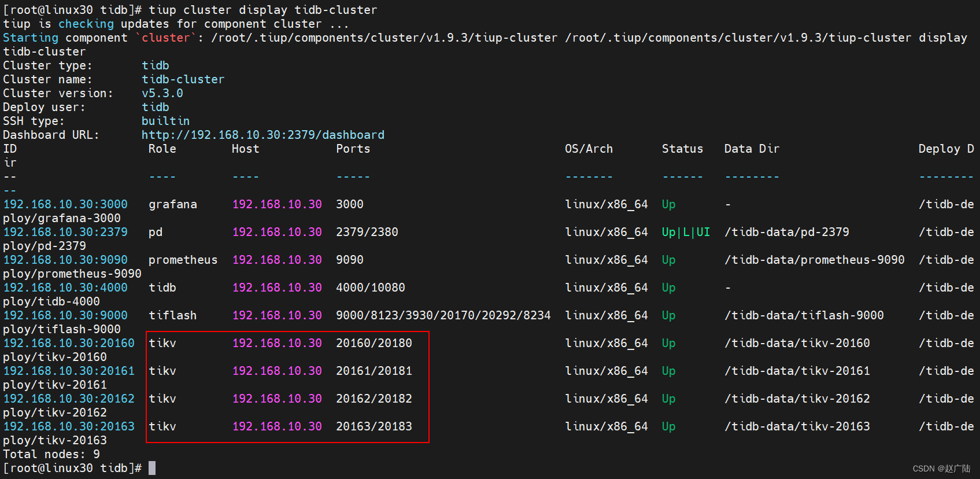Click the ports value 20160/20180

tap(374, 343)
